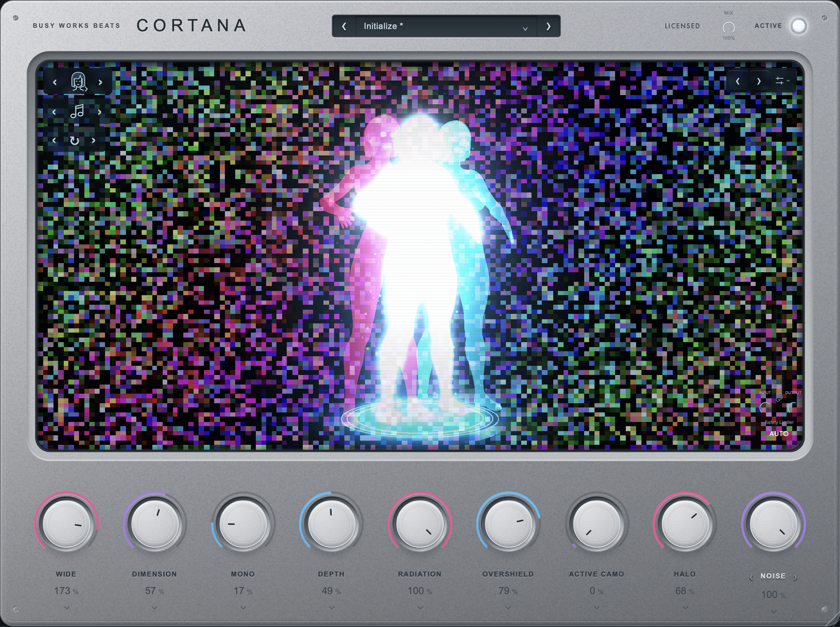The height and width of the screenshot is (627, 840).
Task: Expand options chevron under OVERSHIELD
Action: [508, 607]
